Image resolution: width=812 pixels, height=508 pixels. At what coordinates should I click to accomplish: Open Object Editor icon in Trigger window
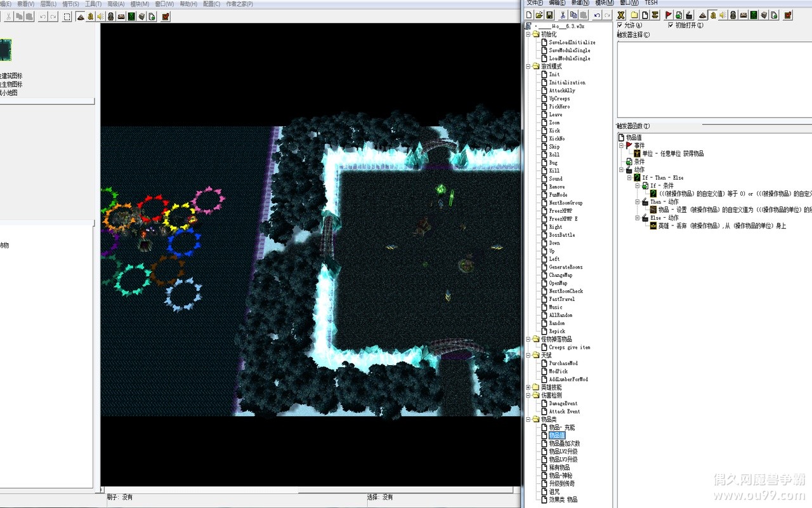[733, 15]
